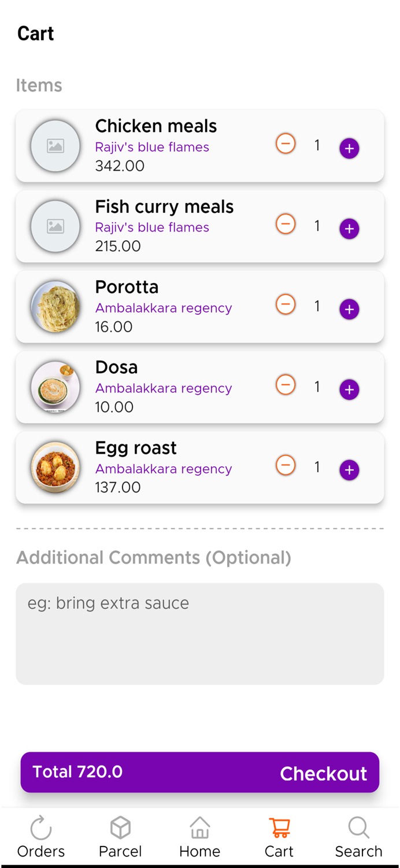Decrease quantity of Dosa
The width and height of the screenshot is (400, 868).
(286, 384)
